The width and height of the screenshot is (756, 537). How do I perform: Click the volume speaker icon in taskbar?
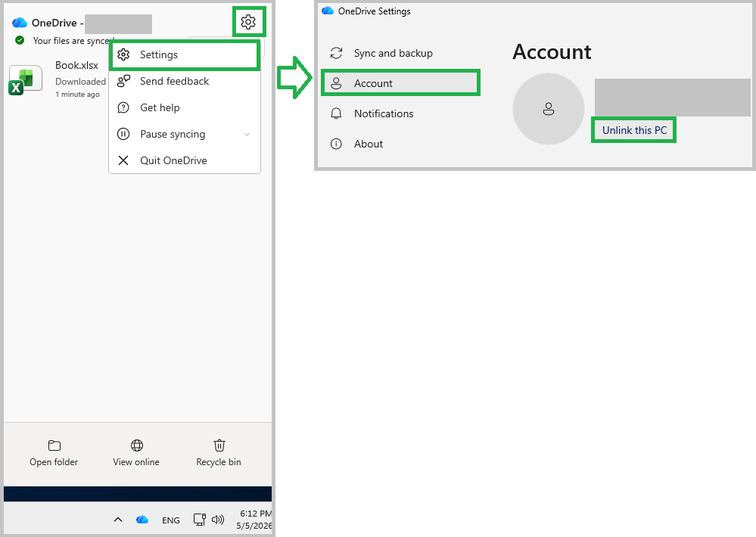[218, 520]
